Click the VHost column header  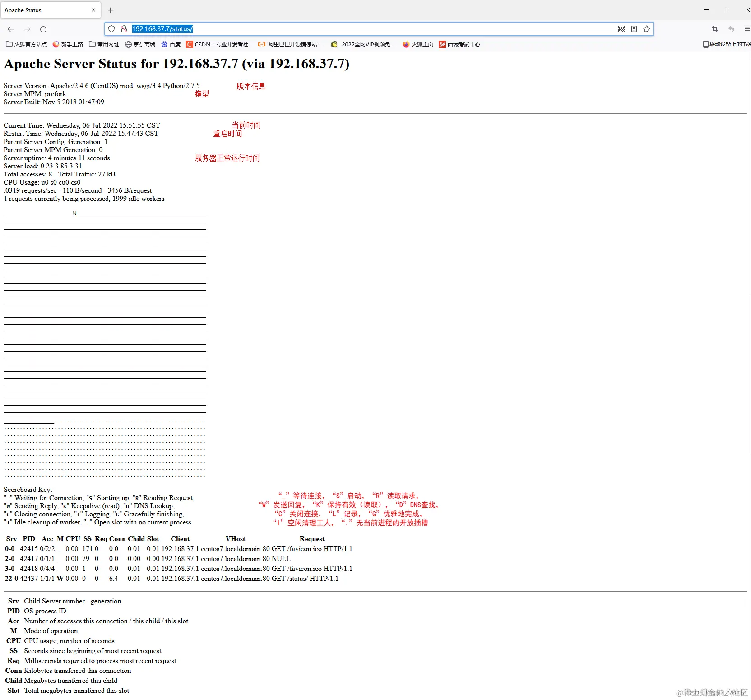point(235,539)
